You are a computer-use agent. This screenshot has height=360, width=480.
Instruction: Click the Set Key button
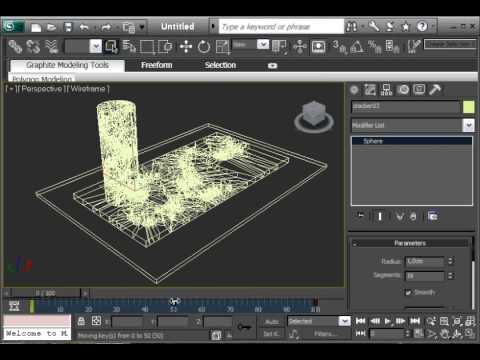pos(272,334)
